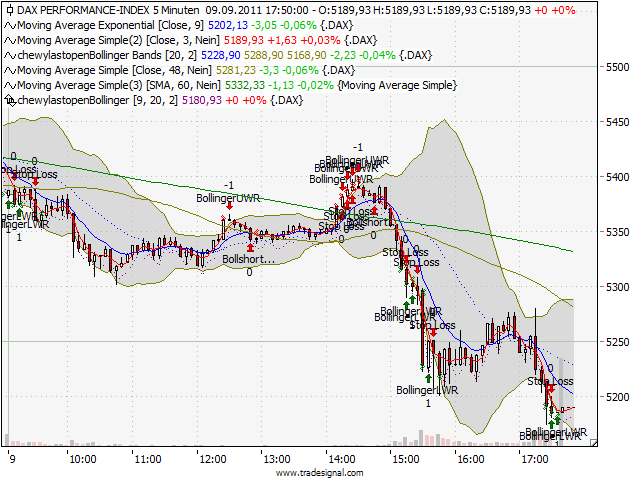640x480 pixels.
Task: Click the 48-period SMA value 5281,23
Action: [x=236, y=70]
